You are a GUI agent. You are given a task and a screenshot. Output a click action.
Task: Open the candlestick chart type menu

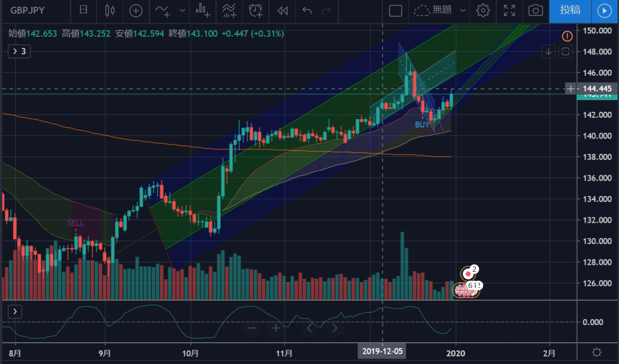click(x=109, y=10)
